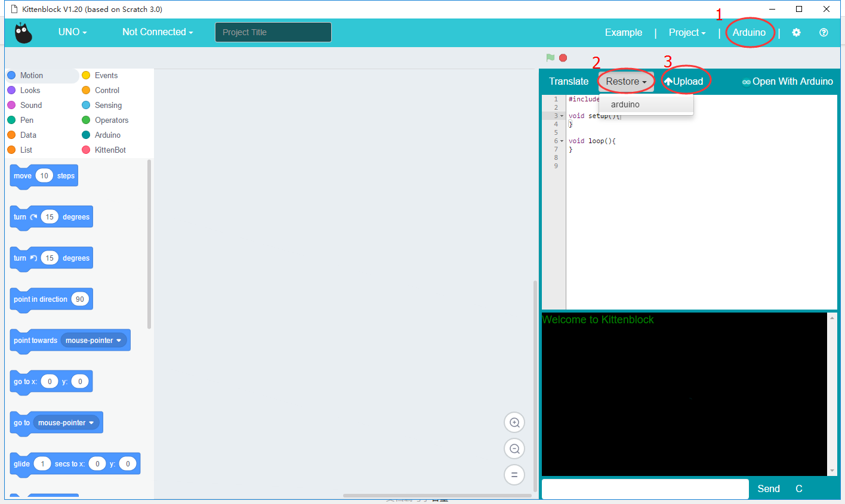Click the C clear console button
The width and height of the screenshot is (845, 504).
(799, 489)
